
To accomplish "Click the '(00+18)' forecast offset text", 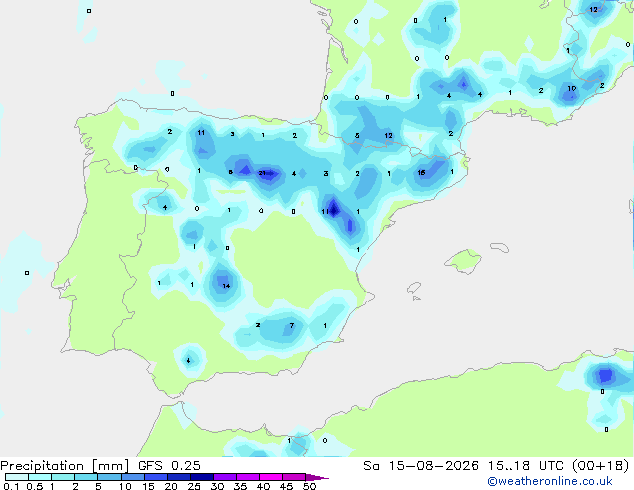I will (601, 466).
